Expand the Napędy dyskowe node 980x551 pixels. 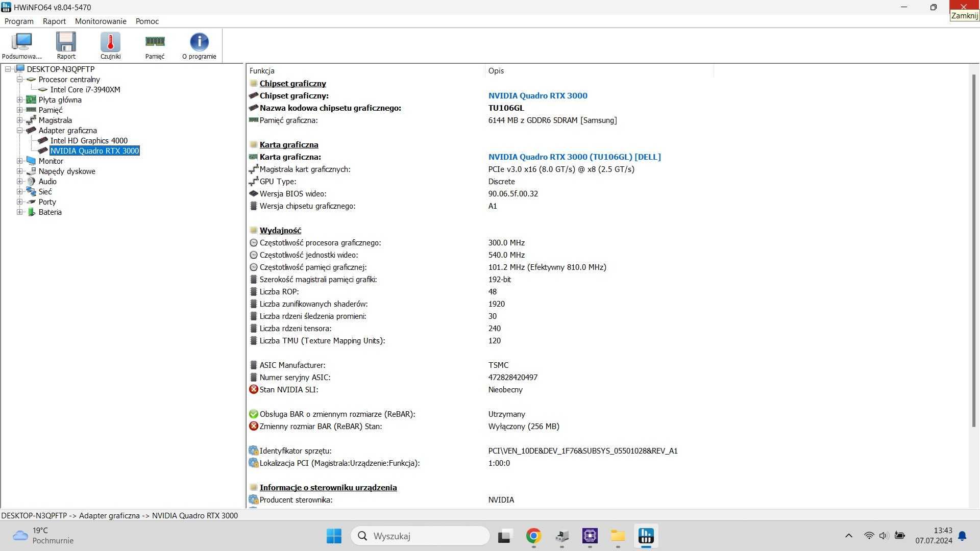click(x=19, y=171)
